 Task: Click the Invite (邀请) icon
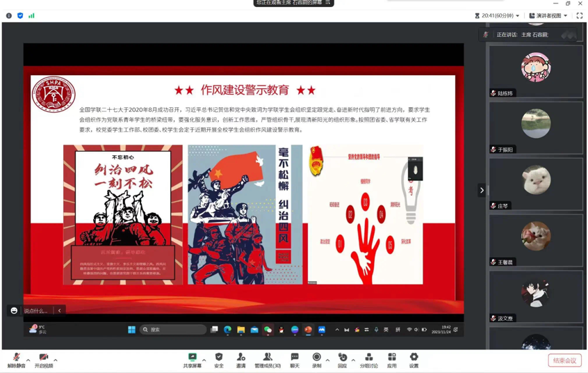(x=240, y=359)
